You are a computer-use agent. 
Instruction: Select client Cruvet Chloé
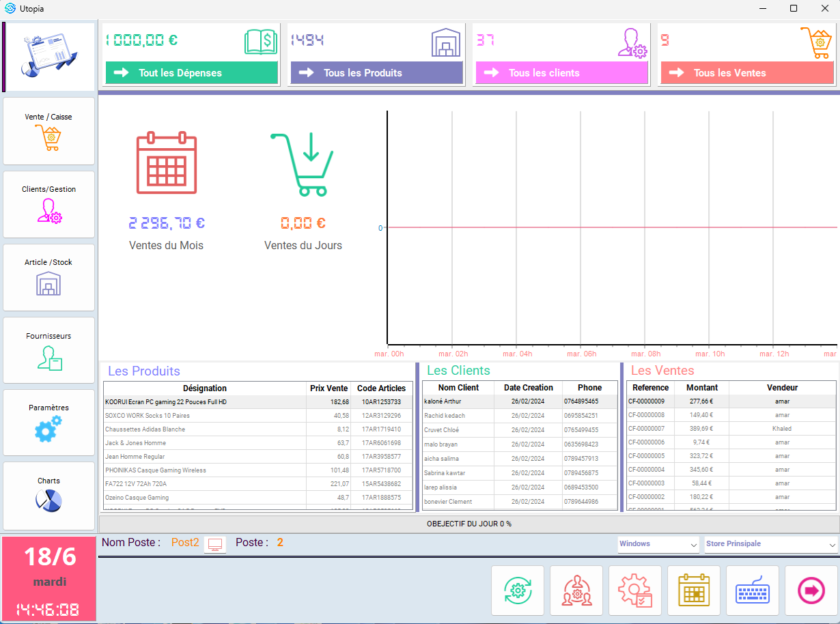[x=520, y=430]
